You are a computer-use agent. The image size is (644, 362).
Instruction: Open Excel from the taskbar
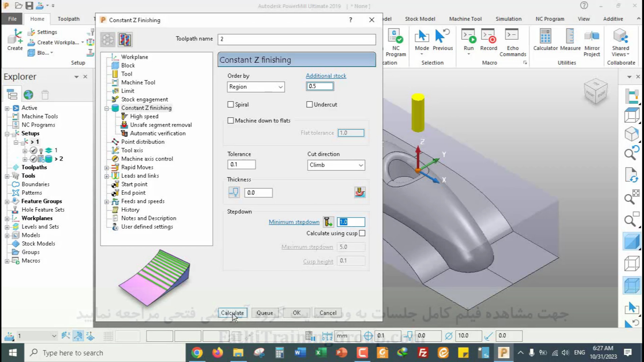(321, 353)
